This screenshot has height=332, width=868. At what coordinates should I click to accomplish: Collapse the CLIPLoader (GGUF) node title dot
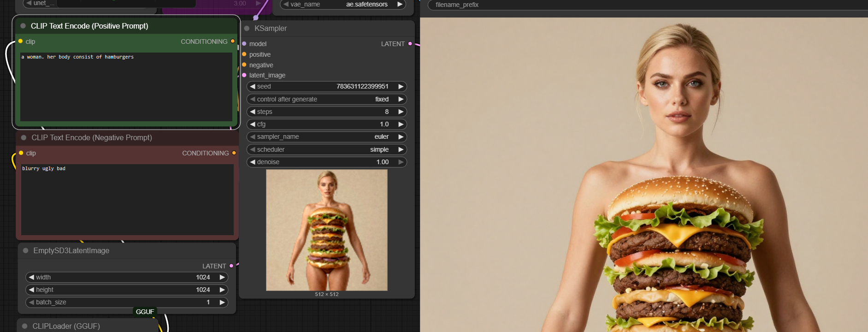[24, 326]
